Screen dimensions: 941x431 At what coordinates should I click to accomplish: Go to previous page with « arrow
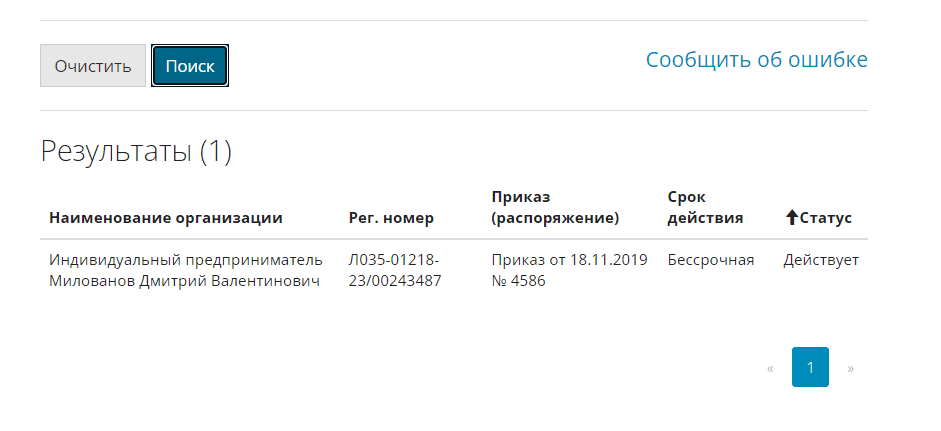770,368
